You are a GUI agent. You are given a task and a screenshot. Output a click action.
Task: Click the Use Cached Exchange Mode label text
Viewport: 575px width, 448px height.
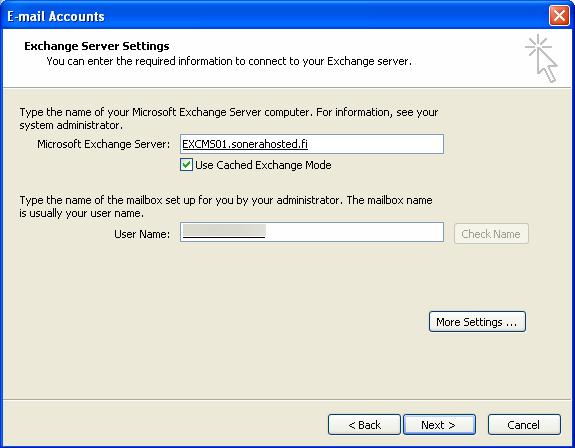263,165
